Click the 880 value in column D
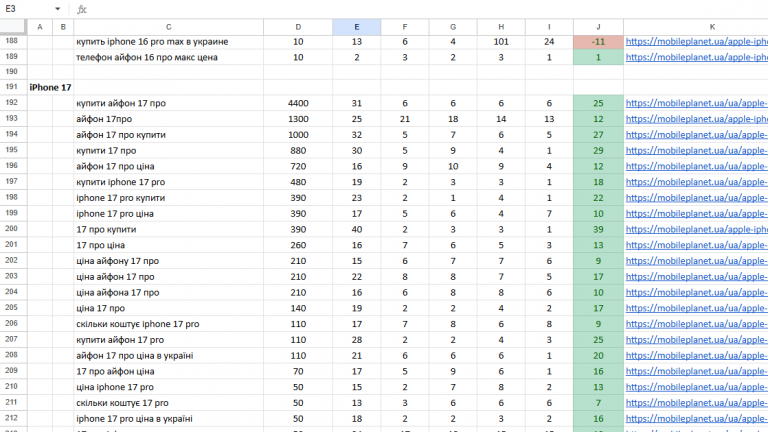 (x=298, y=150)
